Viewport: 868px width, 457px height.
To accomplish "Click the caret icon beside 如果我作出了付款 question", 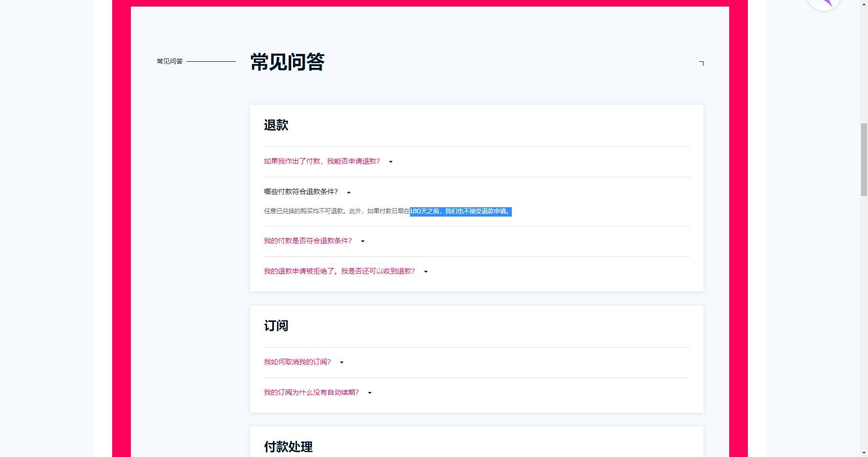I will 391,161.
